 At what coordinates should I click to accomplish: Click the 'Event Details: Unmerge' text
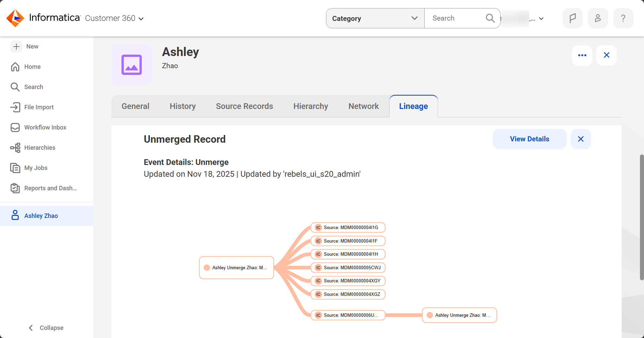(186, 162)
